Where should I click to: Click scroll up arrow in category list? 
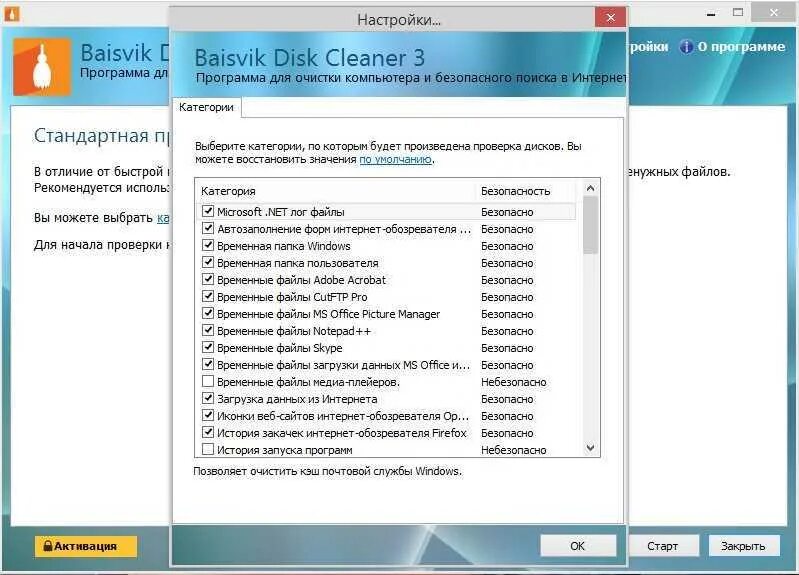pyautogui.click(x=591, y=188)
